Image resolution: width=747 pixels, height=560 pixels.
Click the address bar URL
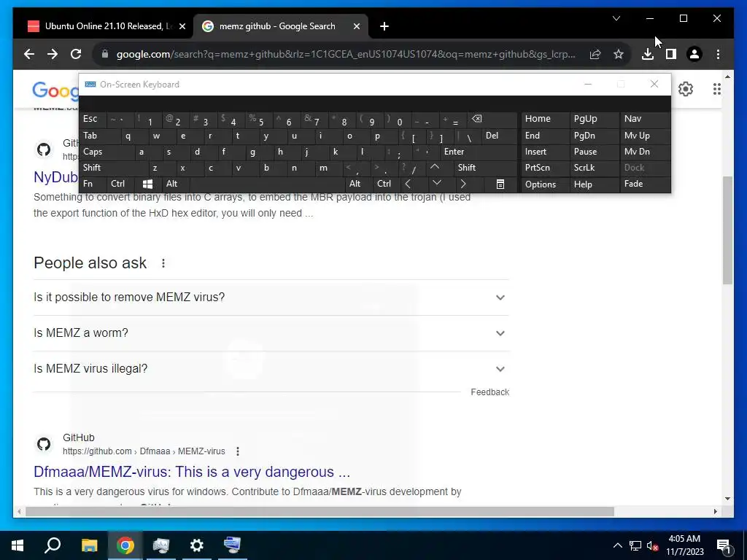[346, 54]
